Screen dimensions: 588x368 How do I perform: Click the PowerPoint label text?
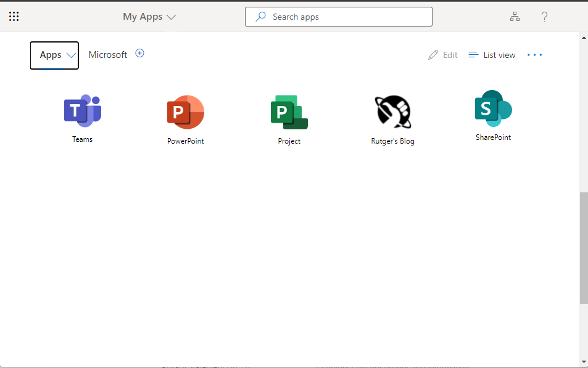coord(186,141)
